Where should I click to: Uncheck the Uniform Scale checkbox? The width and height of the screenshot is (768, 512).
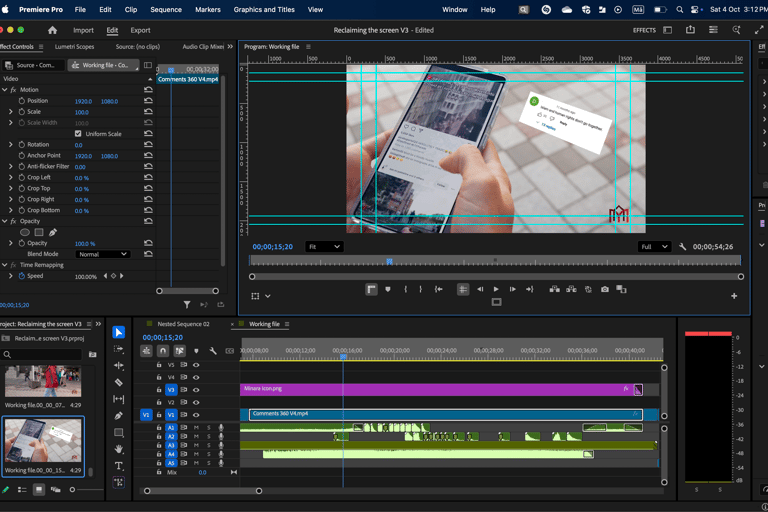(78, 134)
